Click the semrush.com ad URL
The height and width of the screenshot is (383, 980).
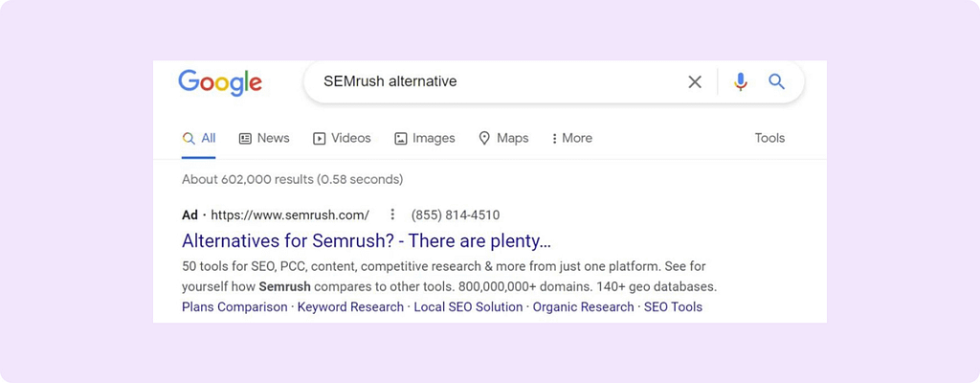(x=290, y=214)
